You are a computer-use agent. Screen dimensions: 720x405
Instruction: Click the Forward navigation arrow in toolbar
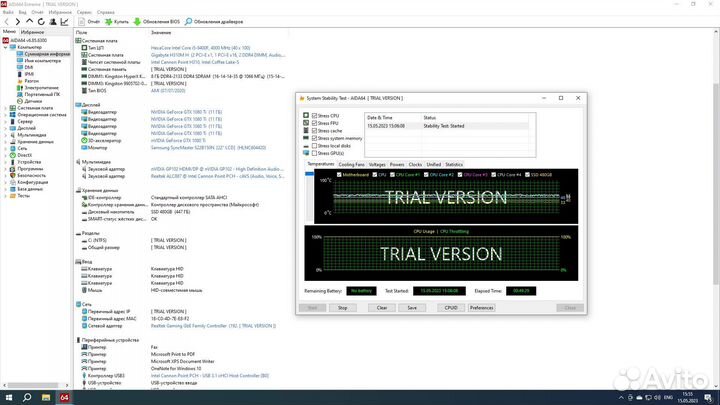pos(17,22)
